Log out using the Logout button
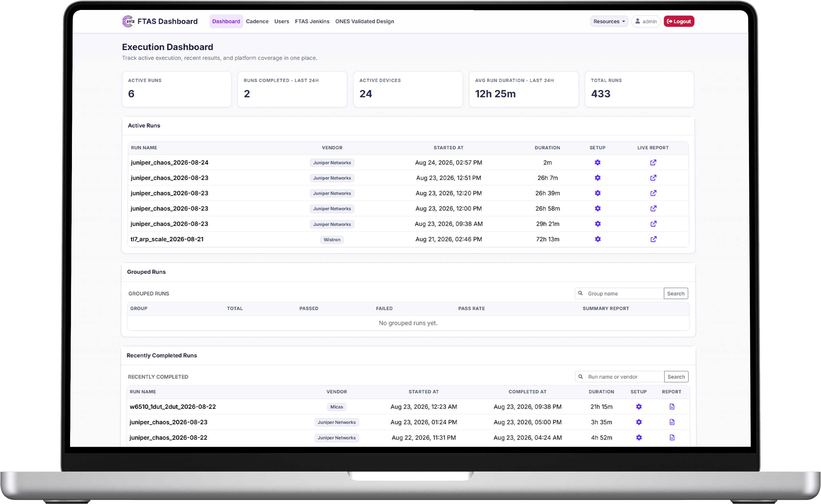The width and height of the screenshot is (821, 504). point(679,21)
